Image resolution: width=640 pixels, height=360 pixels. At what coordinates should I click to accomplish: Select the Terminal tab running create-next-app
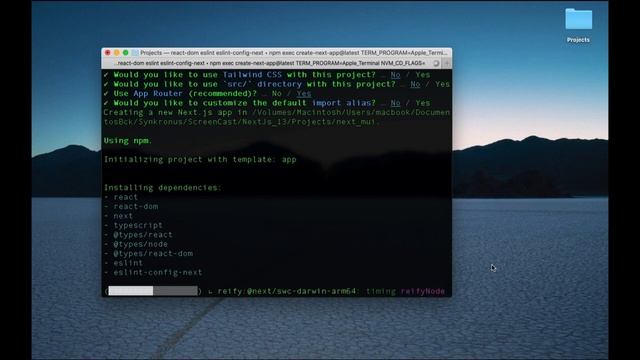[270, 63]
